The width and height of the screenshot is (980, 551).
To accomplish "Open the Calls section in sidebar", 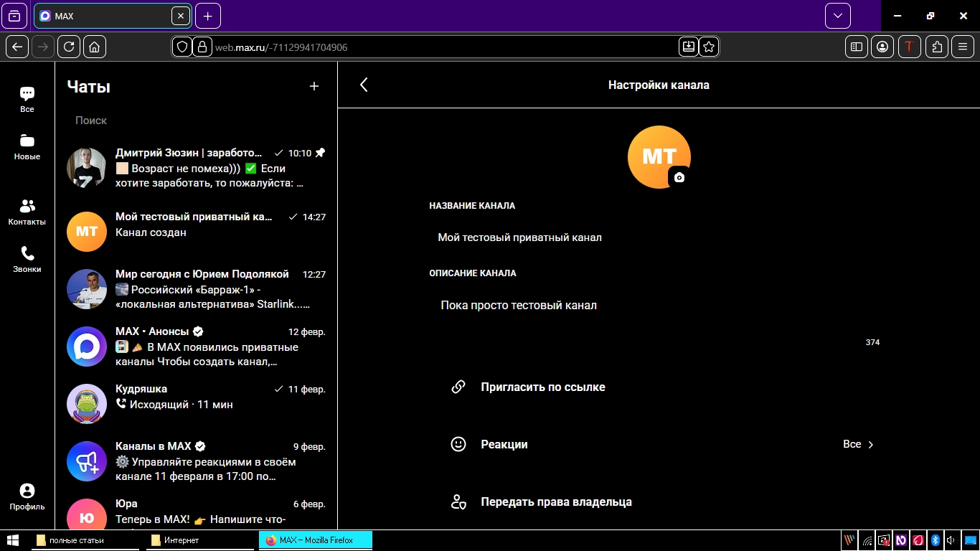I will tap(27, 260).
